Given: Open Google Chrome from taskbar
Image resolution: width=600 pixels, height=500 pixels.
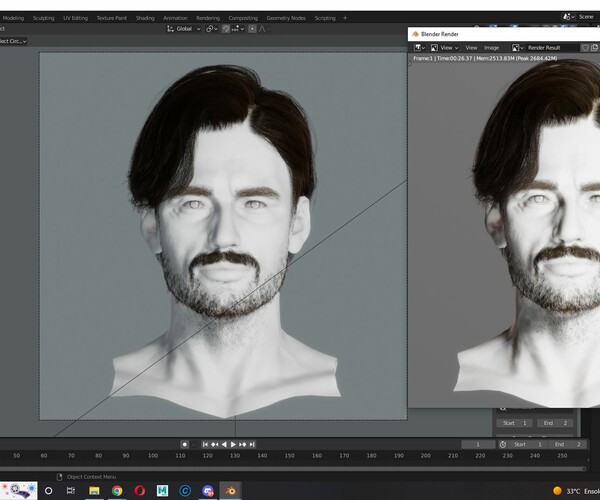Looking at the screenshot, I should click(x=117, y=490).
